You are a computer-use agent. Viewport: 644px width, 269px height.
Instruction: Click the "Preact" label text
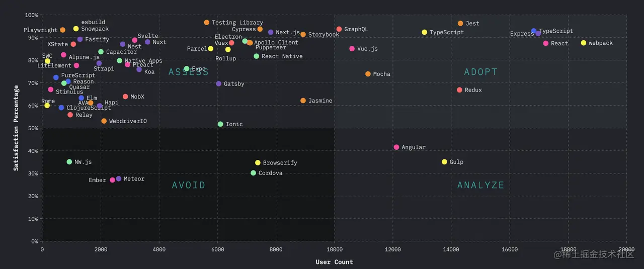[143, 65]
